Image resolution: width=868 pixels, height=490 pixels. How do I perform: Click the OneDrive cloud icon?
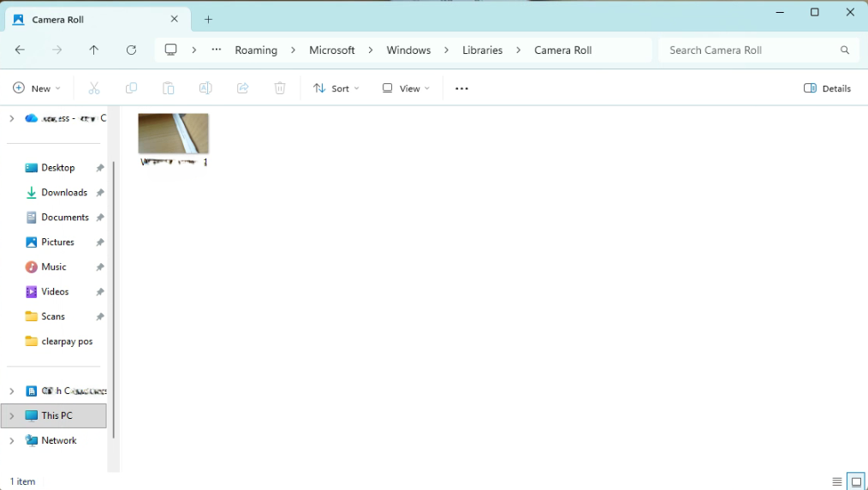click(32, 118)
